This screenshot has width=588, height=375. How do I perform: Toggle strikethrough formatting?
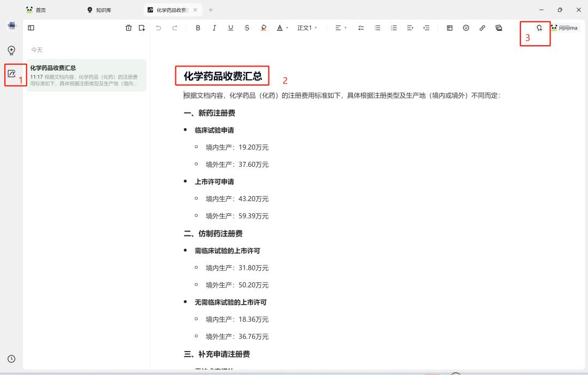point(247,28)
